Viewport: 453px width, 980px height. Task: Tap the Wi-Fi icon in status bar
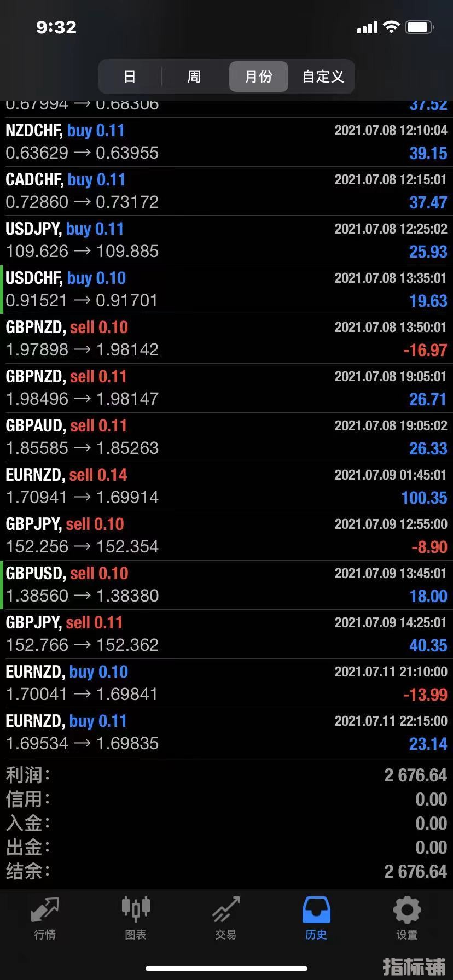[391, 27]
